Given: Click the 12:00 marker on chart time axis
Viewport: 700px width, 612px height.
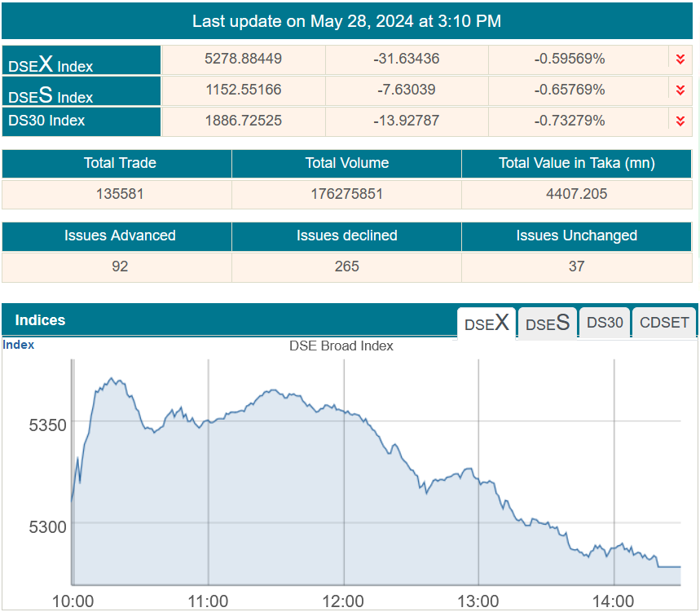Looking at the screenshot, I should [x=343, y=601].
